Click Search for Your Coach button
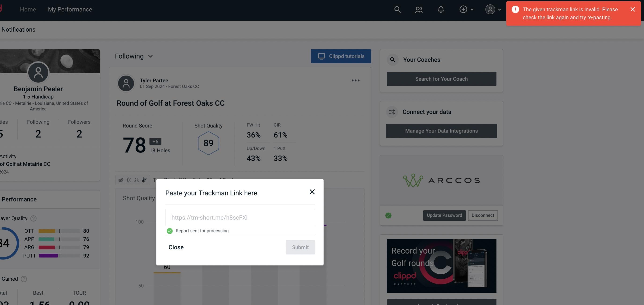 [x=442, y=78]
